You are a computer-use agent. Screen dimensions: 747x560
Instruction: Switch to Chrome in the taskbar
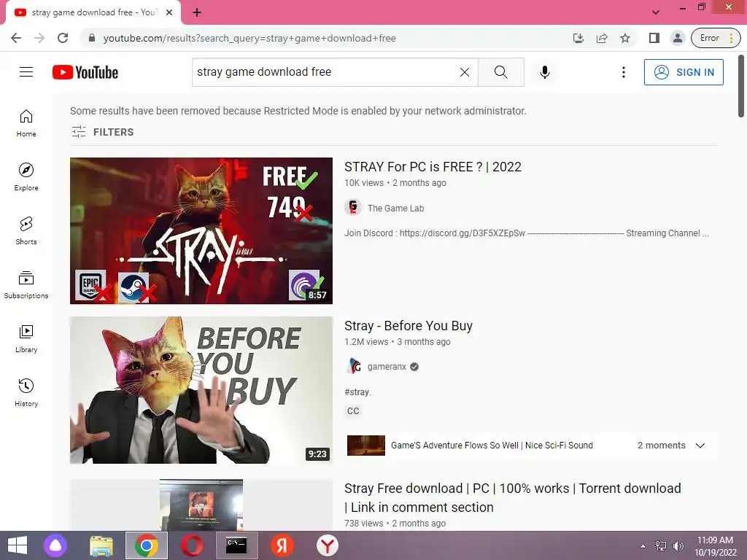coord(147,545)
